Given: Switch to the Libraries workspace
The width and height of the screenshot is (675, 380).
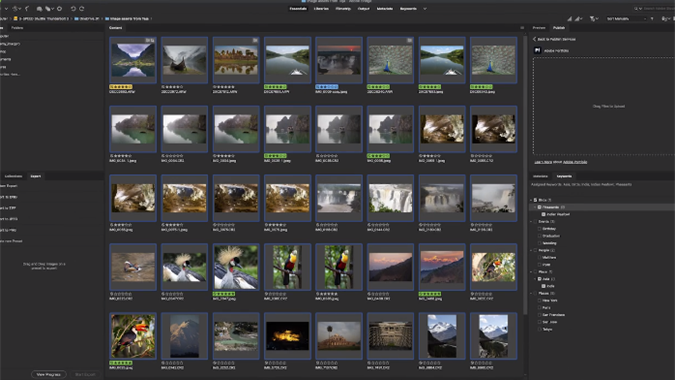Looking at the screenshot, I should pos(321,9).
